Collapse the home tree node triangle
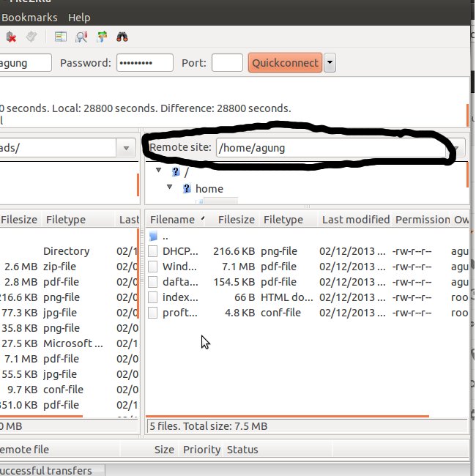476x476 pixels. [169, 187]
